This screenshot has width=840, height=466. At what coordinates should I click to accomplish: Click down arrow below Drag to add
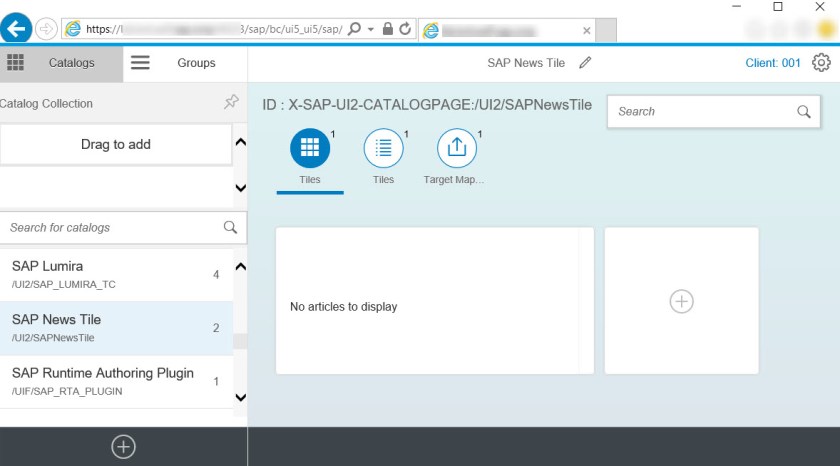[x=241, y=188]
